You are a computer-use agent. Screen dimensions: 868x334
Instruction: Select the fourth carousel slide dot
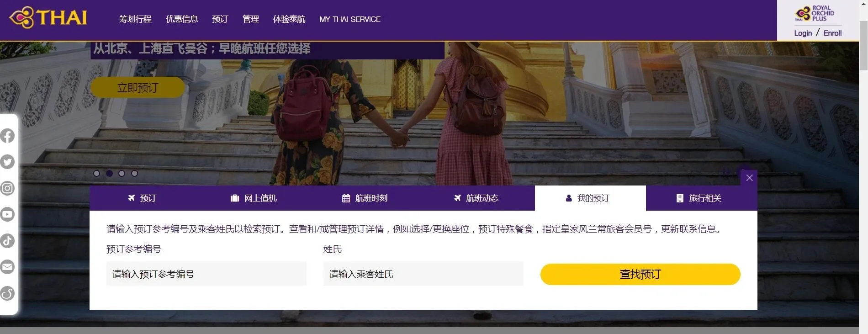134,174
